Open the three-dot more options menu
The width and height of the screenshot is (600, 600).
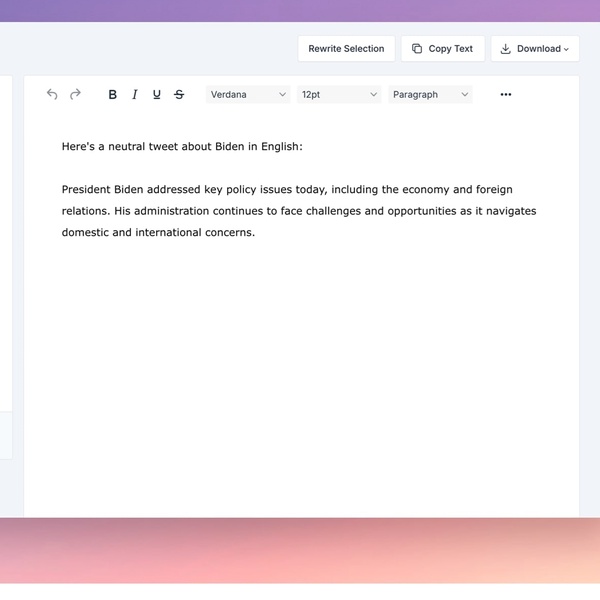[505, 94]
